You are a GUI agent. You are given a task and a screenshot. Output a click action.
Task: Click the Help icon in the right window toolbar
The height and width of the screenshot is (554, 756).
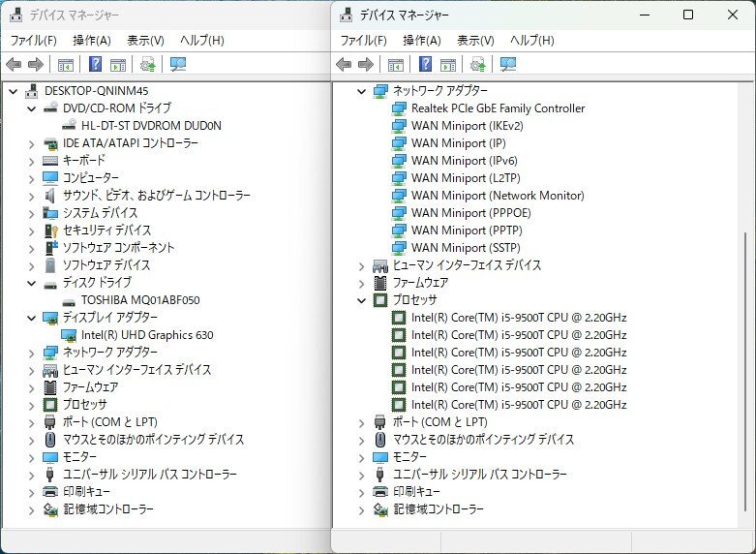tap(425, 65)
